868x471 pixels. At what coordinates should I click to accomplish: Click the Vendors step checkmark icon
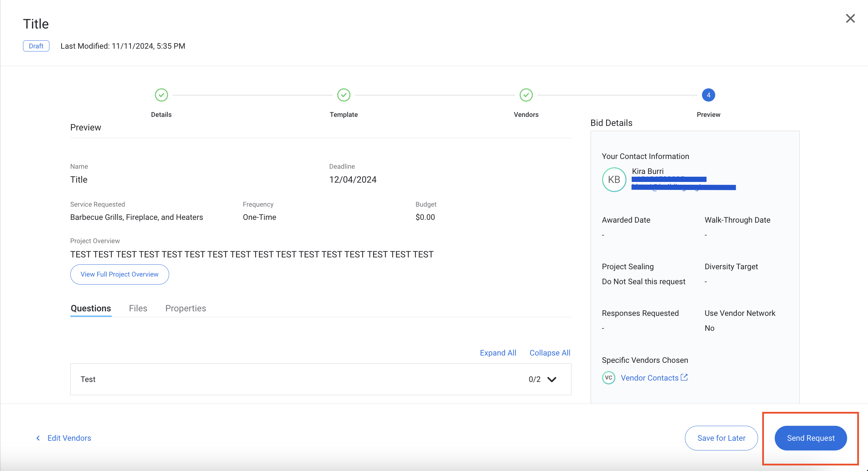coord(526,95)
